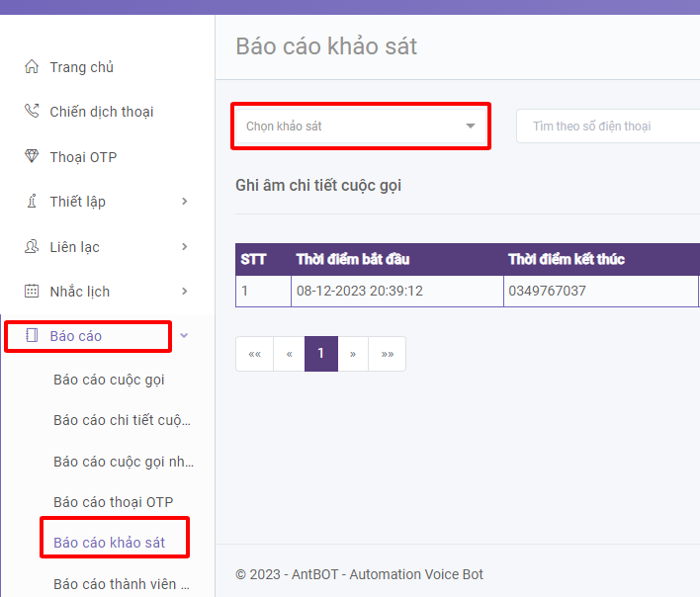This screenshot has height=597, width=700.
Task: Open the Chọn khảo sát dropdown
Action: tap(361, 126)
